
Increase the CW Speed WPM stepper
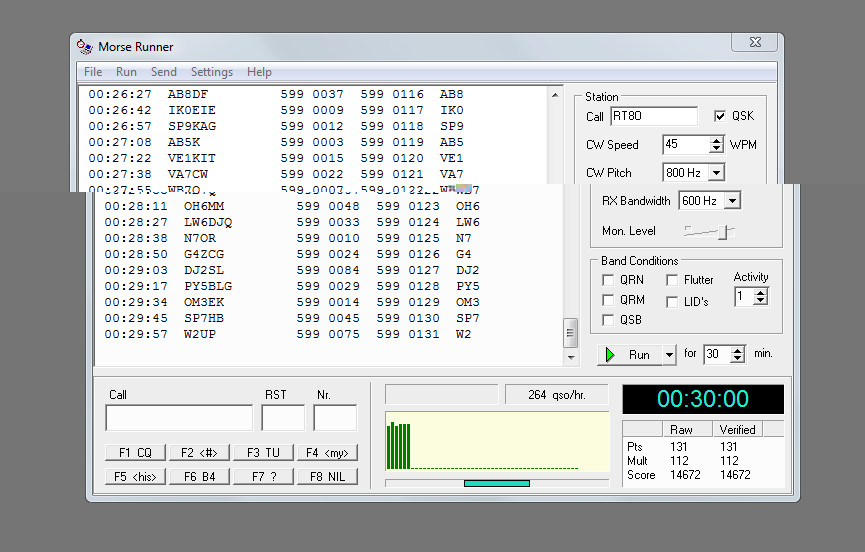click(x=716, y=140)
